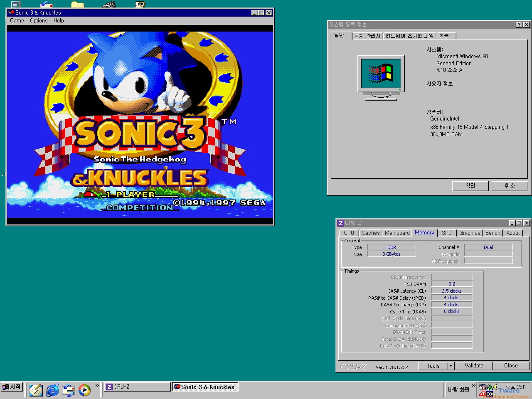This screenshot has width=532, height=399.
Task: Click the ATI tray icon
Action: [483, 394]
